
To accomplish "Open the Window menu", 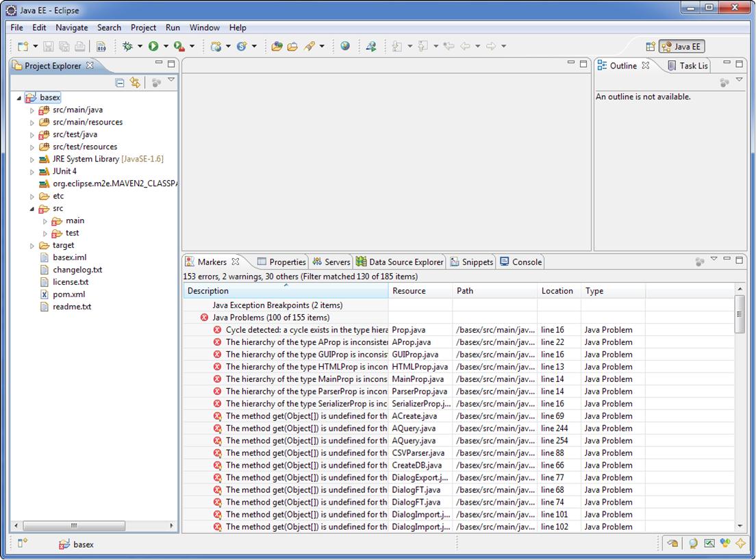I will click(x=205, y=27).
